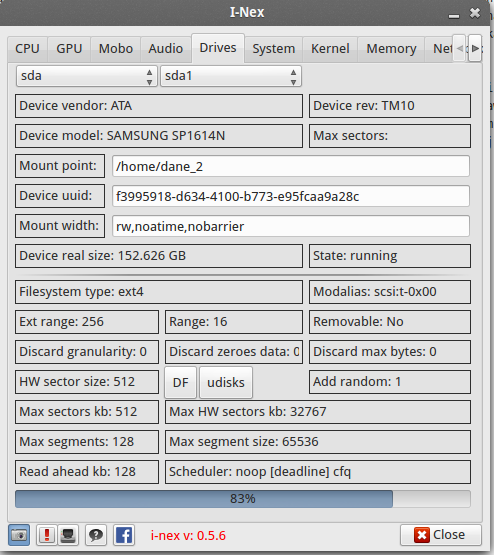
Task: Click 'Max HW sectors kb: 32767' text
Action: (x=248, y=412)
